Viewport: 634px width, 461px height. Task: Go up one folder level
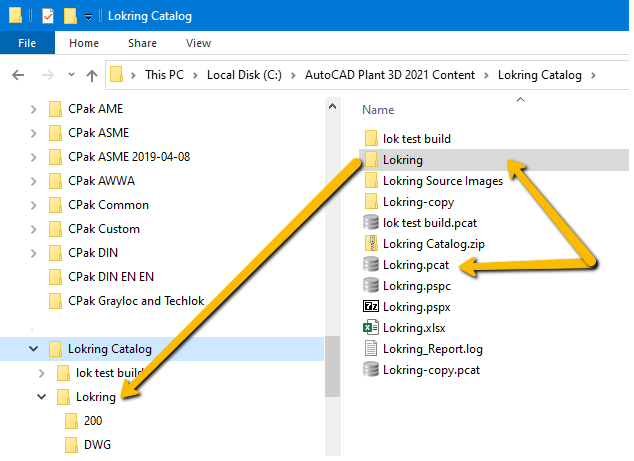[92, 75]
